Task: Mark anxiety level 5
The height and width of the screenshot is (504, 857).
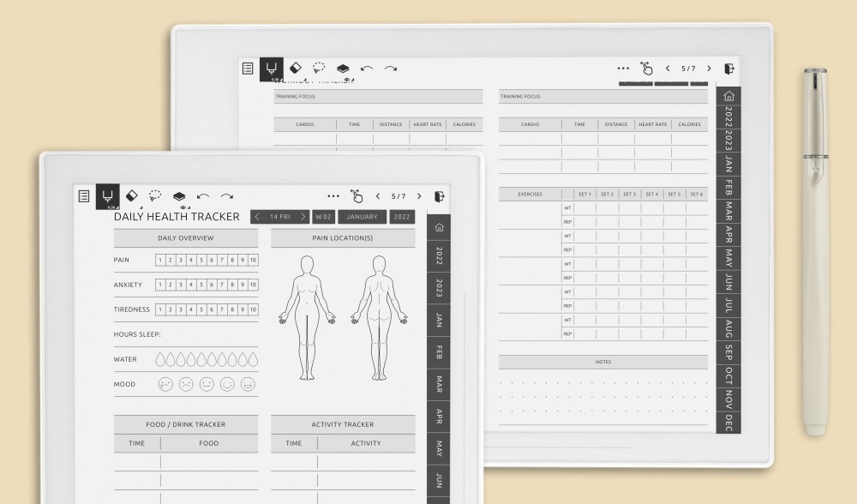Action: coord(201,285)
